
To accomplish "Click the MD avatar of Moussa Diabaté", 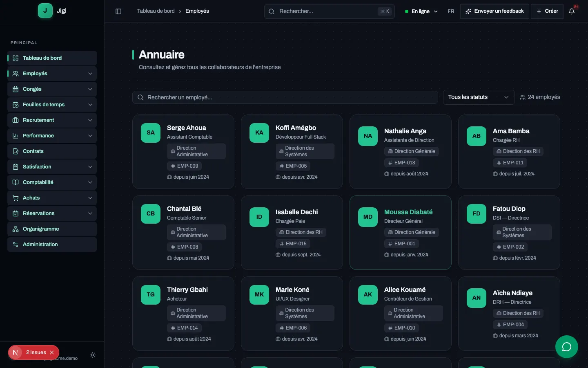I will [x=368, y=217].
